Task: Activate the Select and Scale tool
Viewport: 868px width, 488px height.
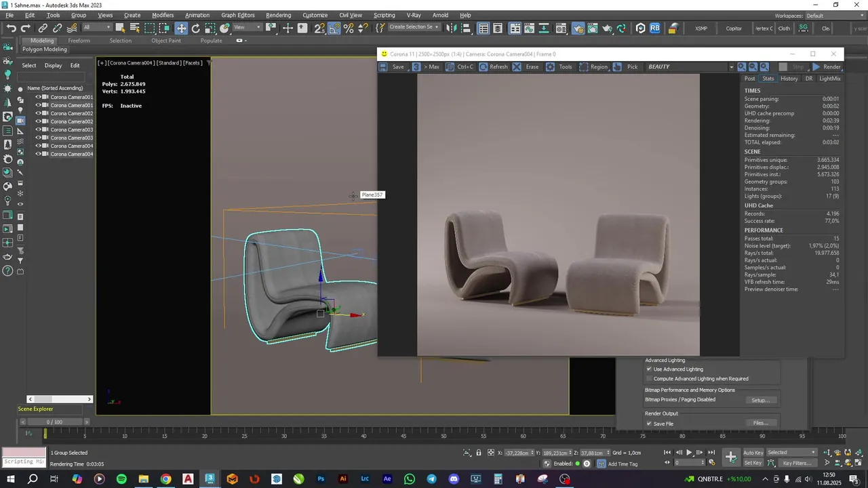Action: tap(210, 28)
